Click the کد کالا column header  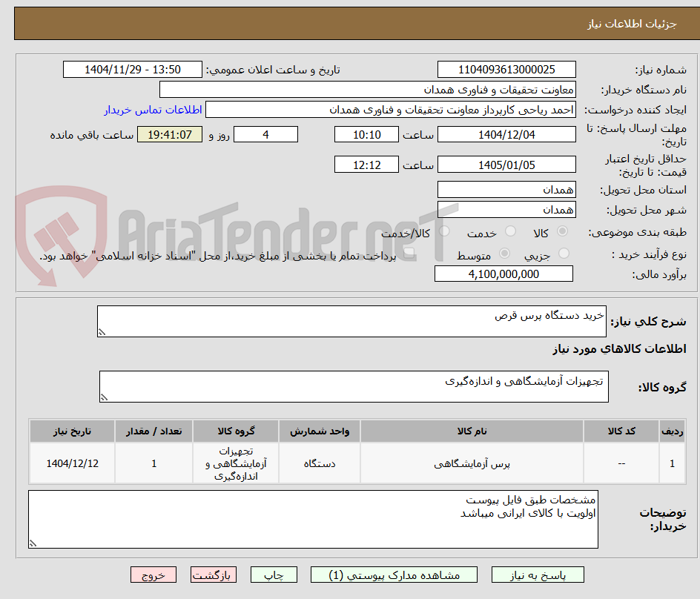click(x=621, y=431)
